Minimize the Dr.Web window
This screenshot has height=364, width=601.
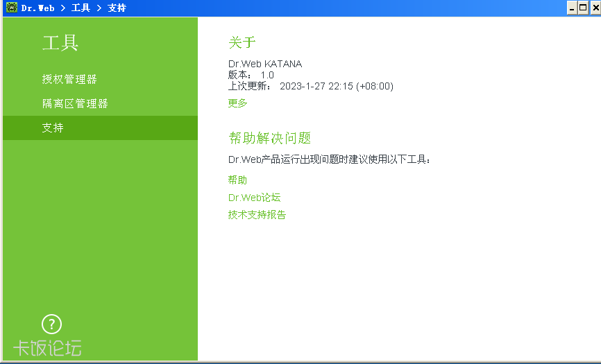pyautogui.click(x=572, y=8)
